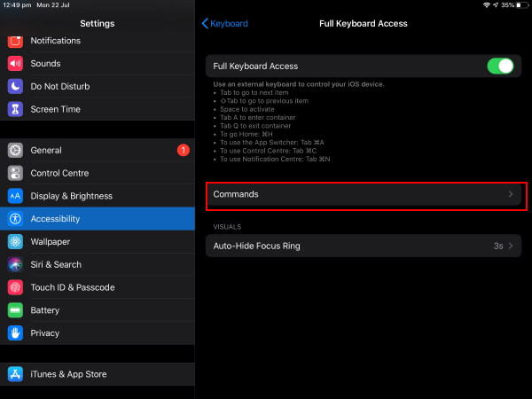
Task: Tap the Sounds speaker icon
Action: point(15,64)
